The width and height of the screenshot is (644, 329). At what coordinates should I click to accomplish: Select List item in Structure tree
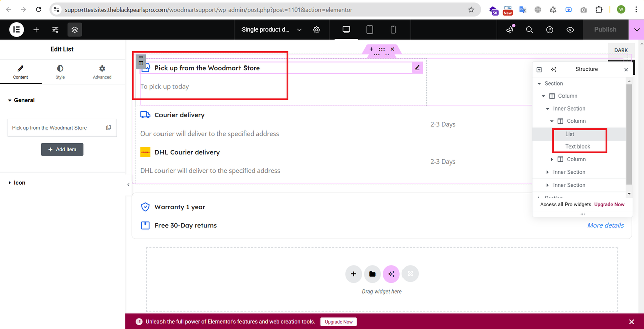[x=570, y=134]
